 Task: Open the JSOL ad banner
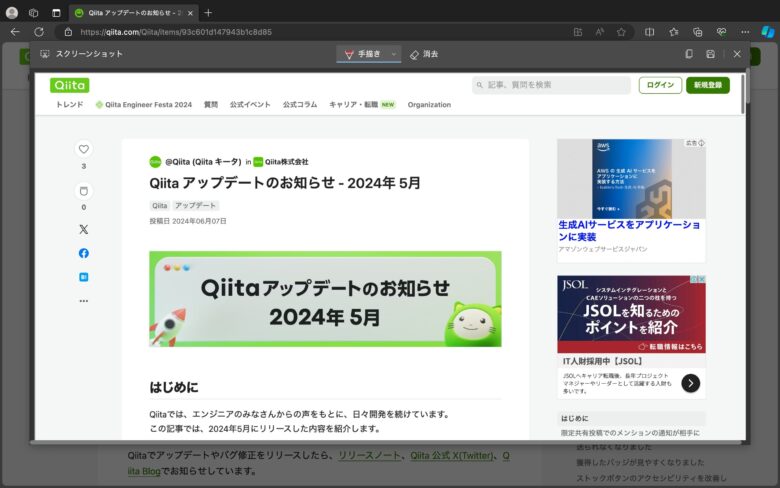tap(631, 314)
